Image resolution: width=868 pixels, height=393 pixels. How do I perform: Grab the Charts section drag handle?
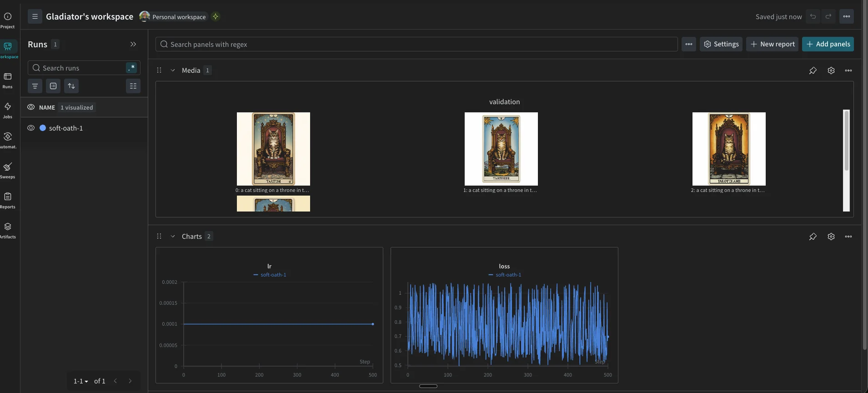[x=159, y=236]
